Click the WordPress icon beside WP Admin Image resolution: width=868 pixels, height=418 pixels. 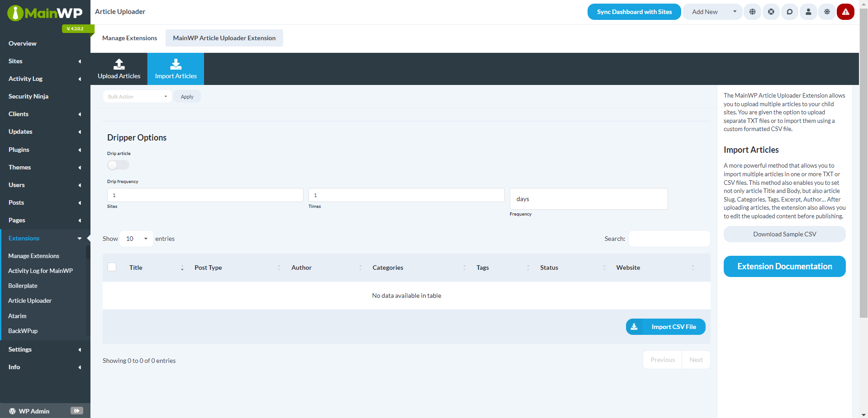click(12, 411)
